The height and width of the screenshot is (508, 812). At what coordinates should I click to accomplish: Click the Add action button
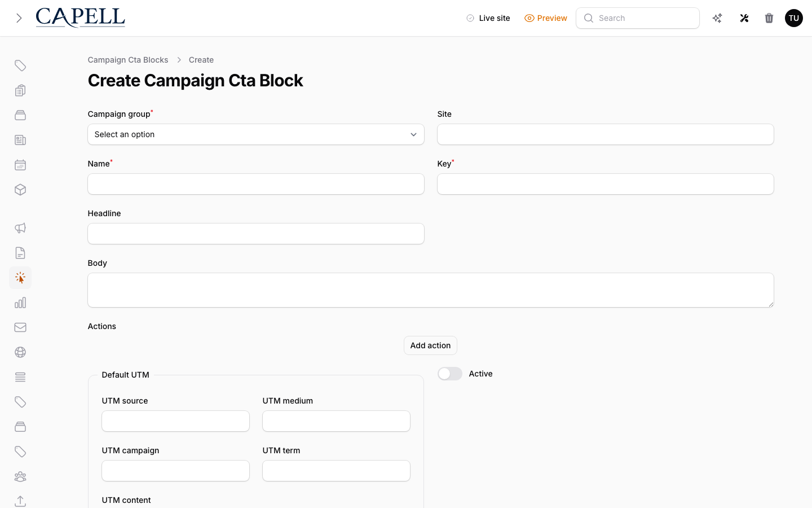430,345
